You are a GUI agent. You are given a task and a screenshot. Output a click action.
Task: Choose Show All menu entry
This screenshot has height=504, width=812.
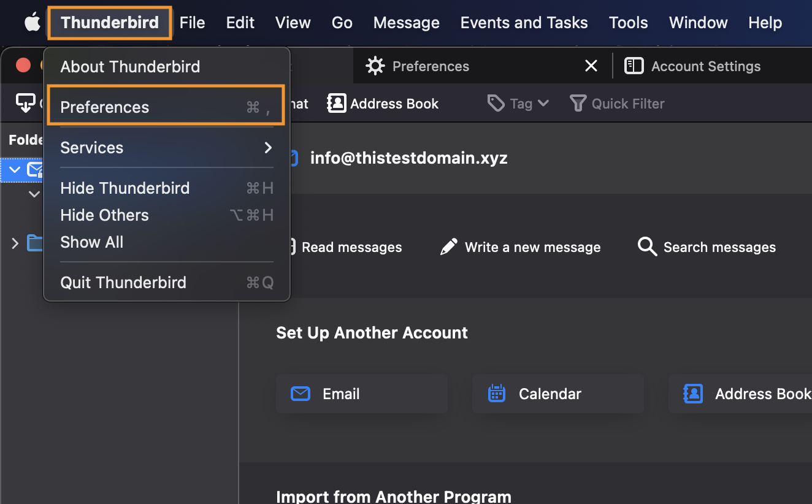[x=166, y=242]
